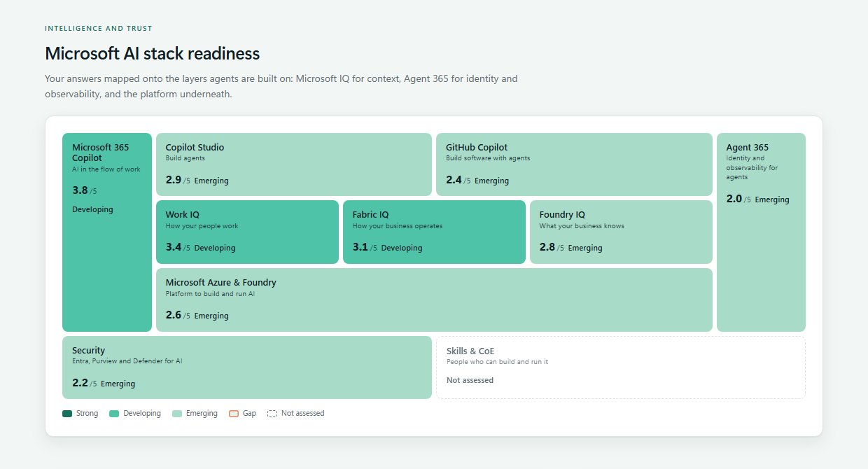The image size is (868, 469).
Task: Select the Work IQ card
Action: pos(247,232)
